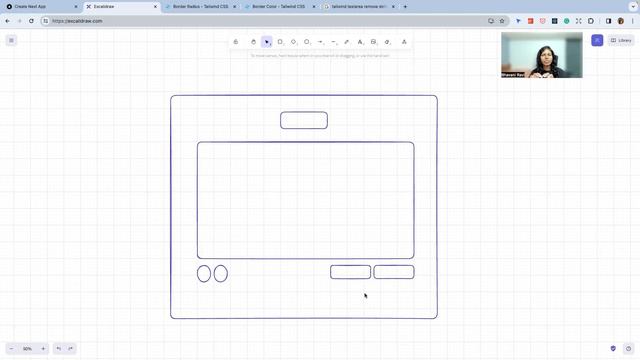Screen dimensions: 640x360
Task: Select the Arrow drawing tool
Action: tap(320, 42)
